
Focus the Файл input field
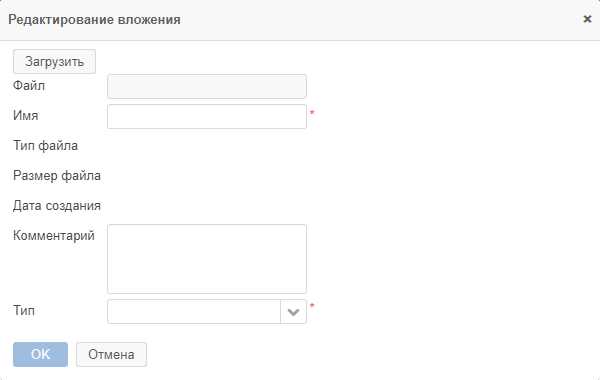pyautogui.click(x=207, y=86)
